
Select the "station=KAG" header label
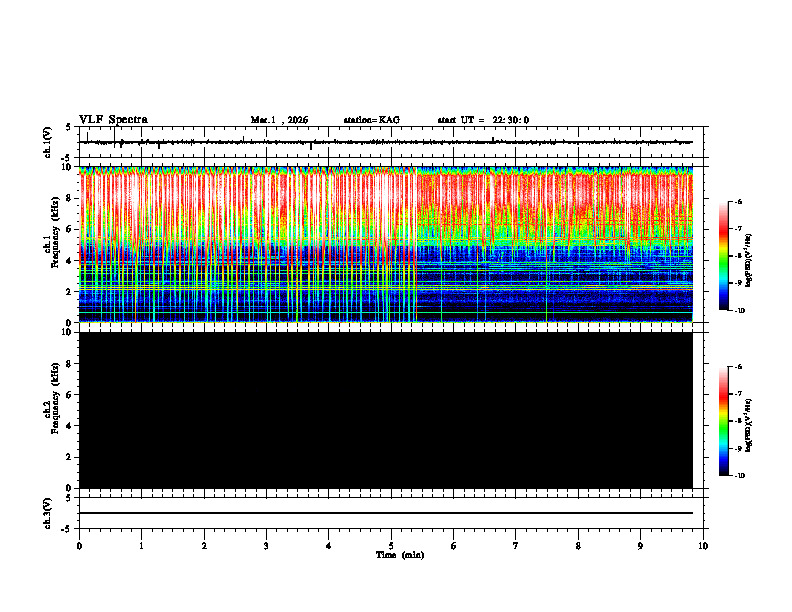[x=372, y=120]
